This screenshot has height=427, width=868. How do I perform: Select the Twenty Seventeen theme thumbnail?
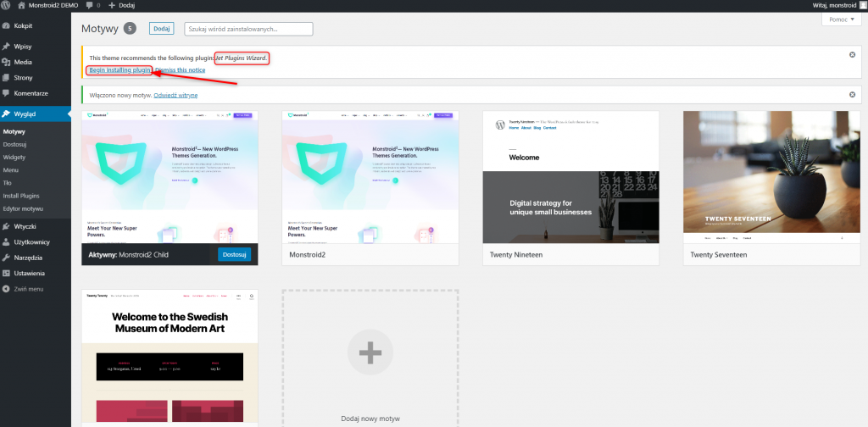[771, 177]
